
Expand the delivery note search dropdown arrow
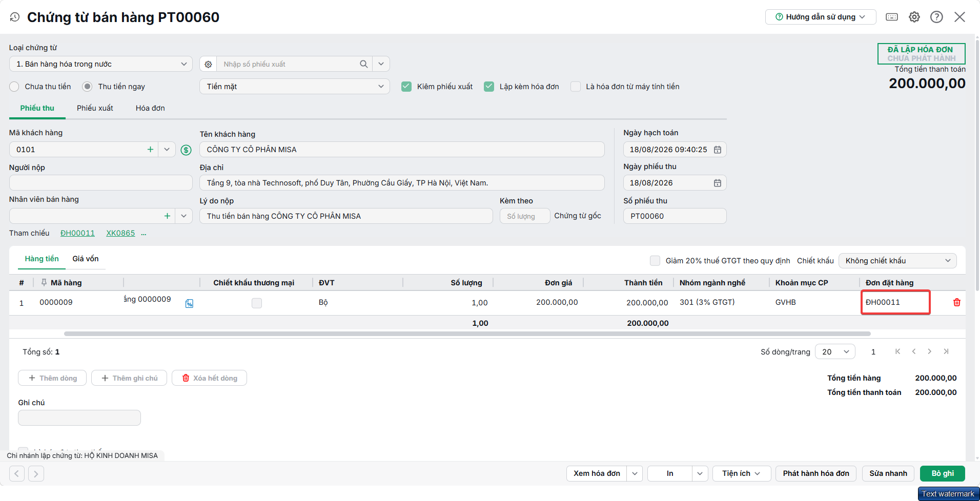tap(381, 64)
